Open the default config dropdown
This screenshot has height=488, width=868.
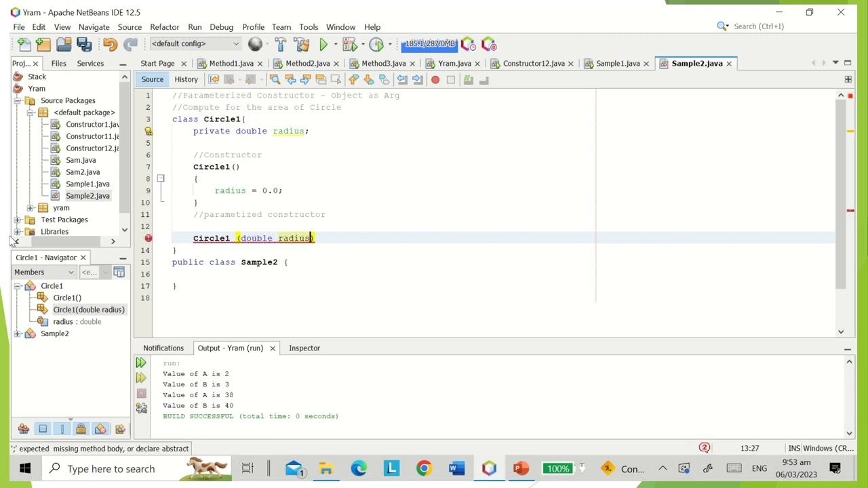point(195,43)
